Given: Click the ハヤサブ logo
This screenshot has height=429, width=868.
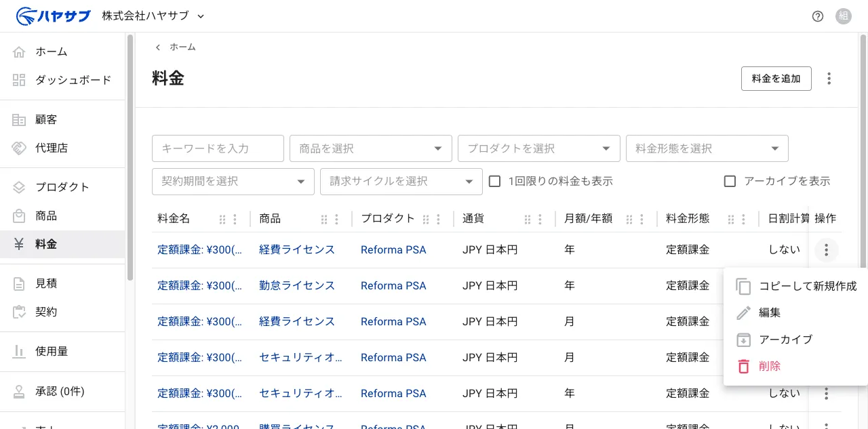Looking at the screenshot, I should (x=53, y=16).
